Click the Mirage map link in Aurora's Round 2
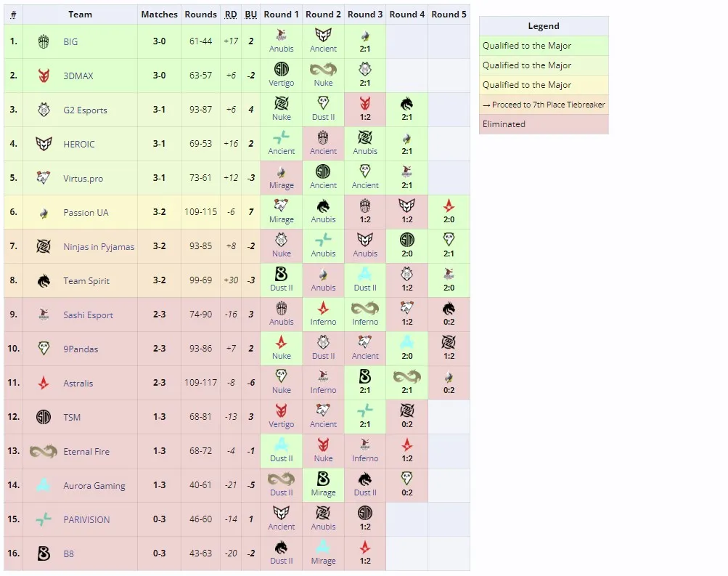This screenshot has width=728, height=576. [323, 492]
